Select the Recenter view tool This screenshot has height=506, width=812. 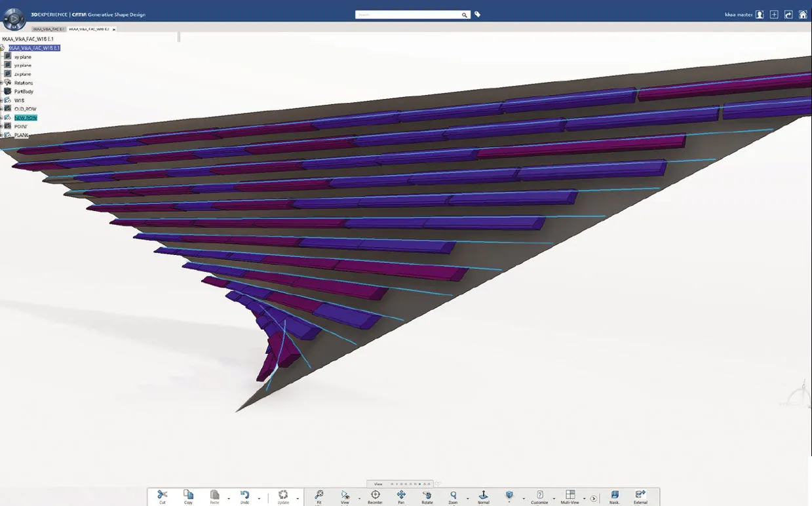tap(376, 495)
